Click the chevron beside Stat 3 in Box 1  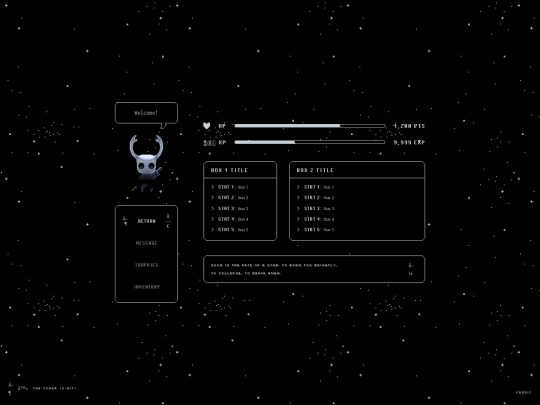tap(212, 208)
